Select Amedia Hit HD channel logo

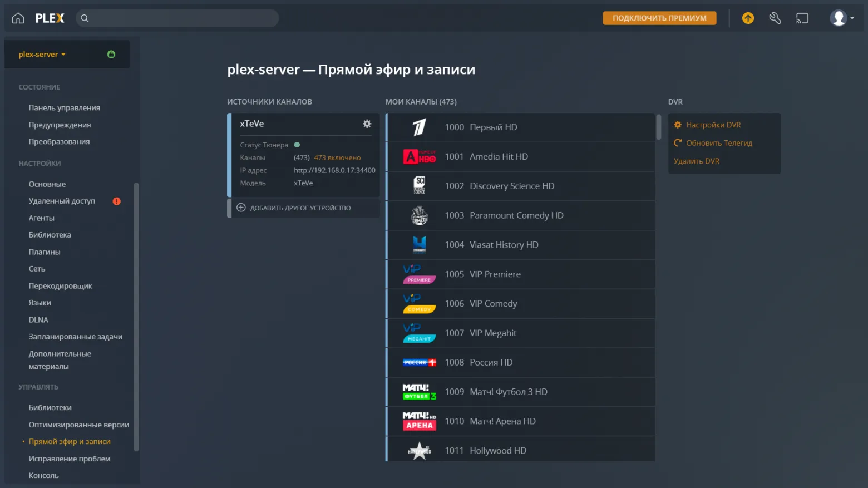point(420,157)
